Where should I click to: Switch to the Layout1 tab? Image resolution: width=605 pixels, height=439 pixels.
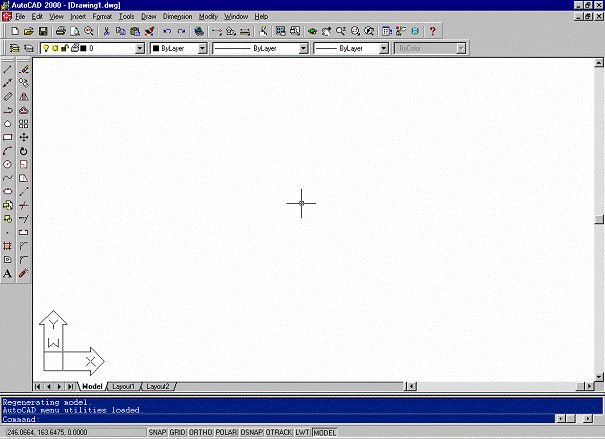point(124,386)
